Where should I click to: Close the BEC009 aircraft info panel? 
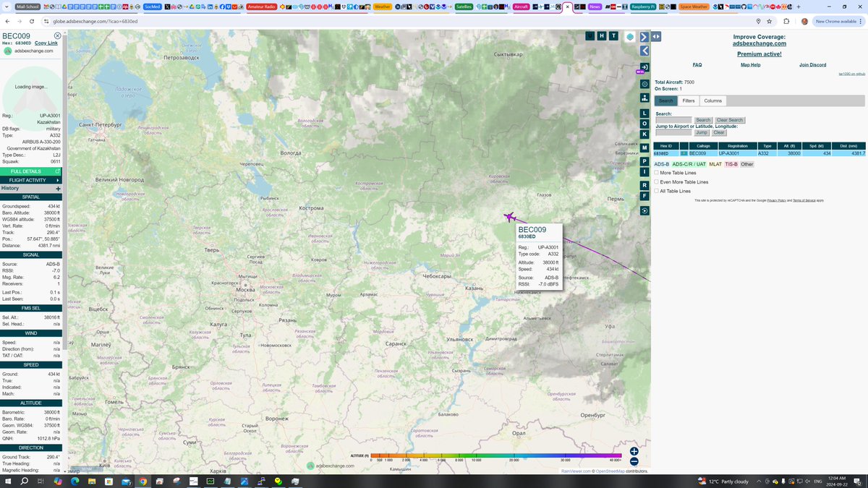[x=58, y=35]
